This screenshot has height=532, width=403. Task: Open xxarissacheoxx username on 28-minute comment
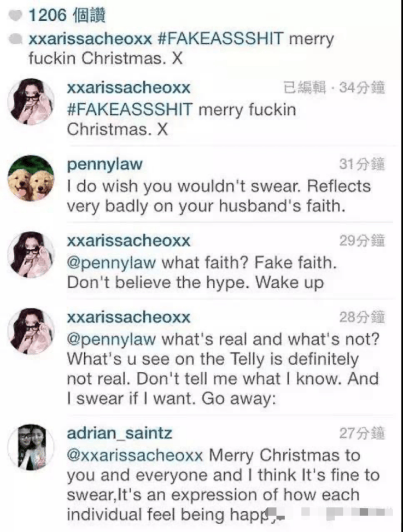tap(129, 318)
